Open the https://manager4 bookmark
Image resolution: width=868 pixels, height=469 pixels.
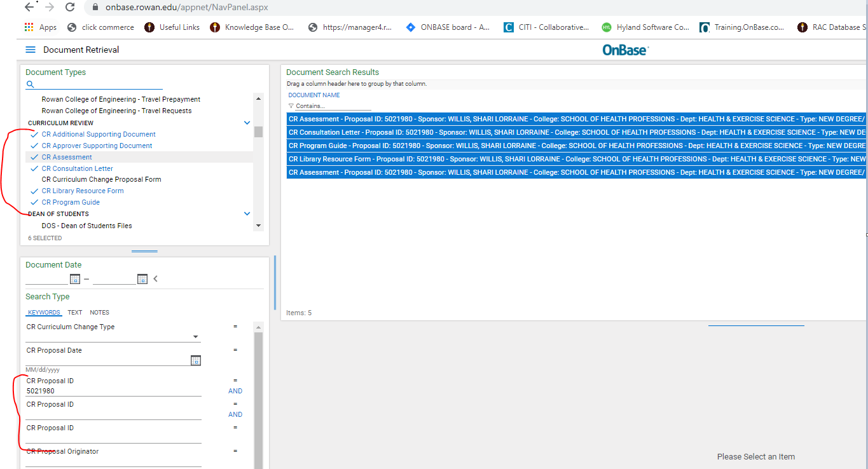click(350, 27)
